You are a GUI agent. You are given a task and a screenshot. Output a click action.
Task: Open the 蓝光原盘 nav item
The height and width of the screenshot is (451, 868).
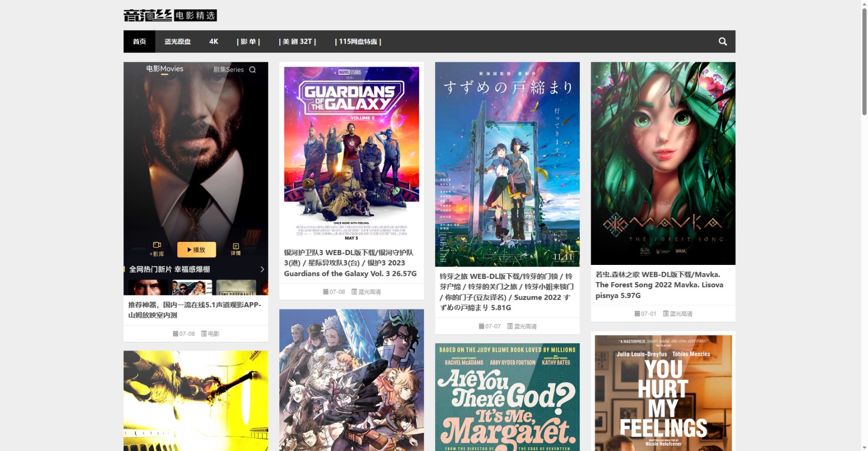[x=178, y=41]
